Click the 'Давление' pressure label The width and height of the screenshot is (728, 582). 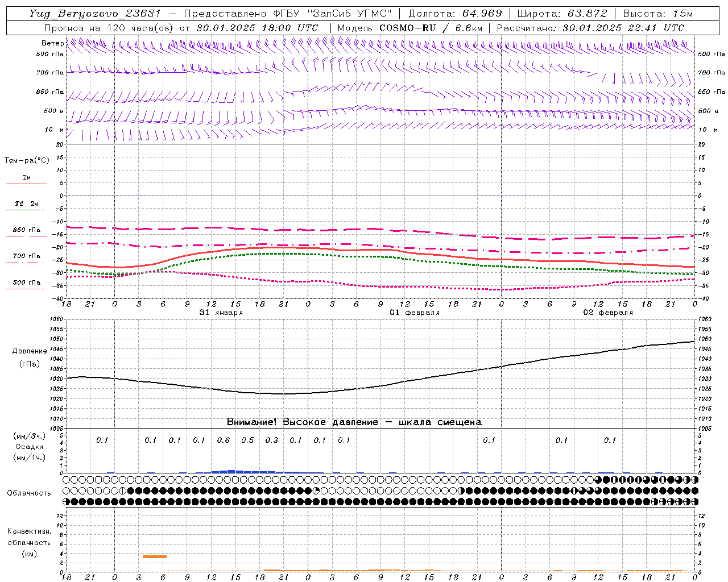click(x=30, y=351)
